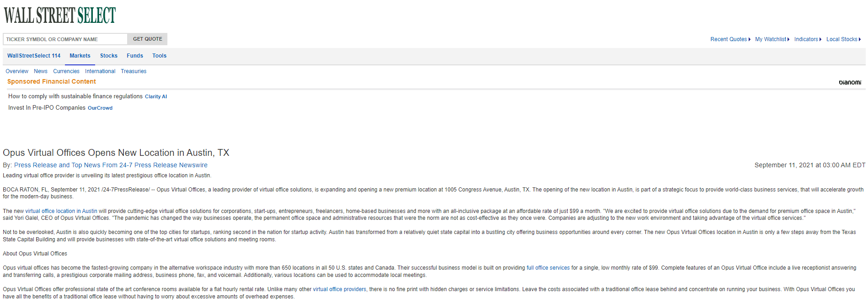Open the WallStreetSelect 114 tab
Screen dimensions: 868x303
point(34,56)
